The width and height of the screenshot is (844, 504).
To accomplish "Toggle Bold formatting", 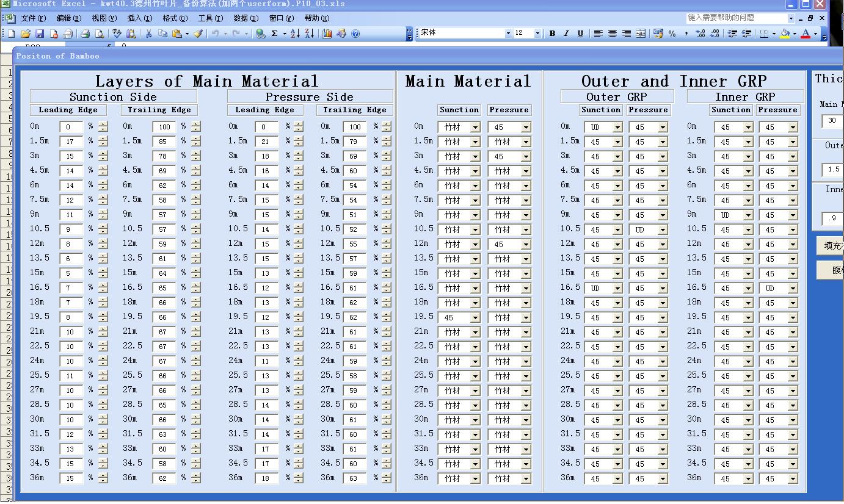I will click(x=552, y=34).
